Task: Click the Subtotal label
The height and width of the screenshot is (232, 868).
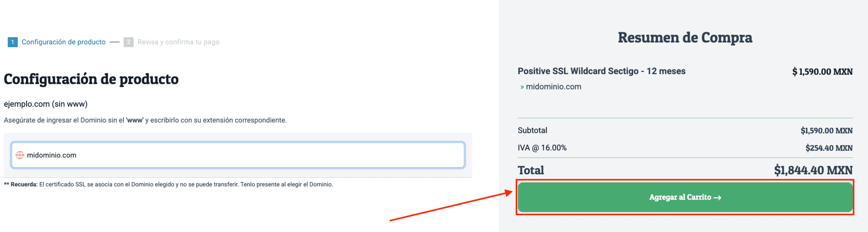Action: point(532,130)
